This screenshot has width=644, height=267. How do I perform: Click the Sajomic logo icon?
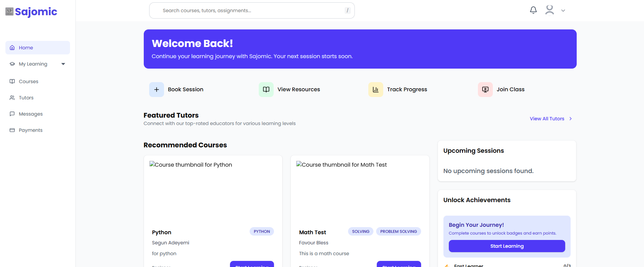click(9, 11)
